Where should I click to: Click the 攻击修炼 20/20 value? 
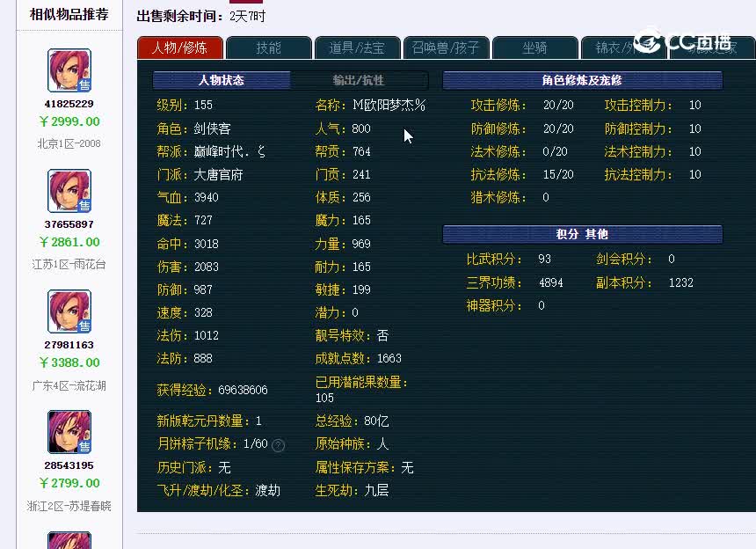coord(558,105)
